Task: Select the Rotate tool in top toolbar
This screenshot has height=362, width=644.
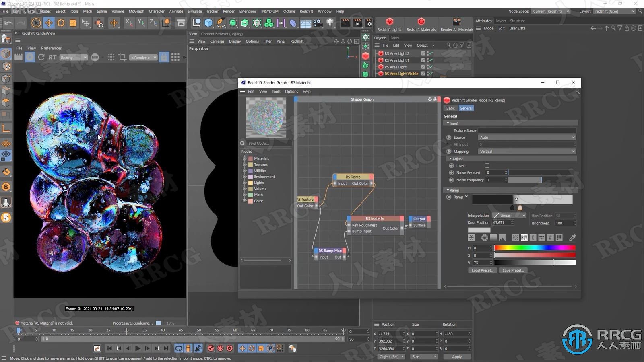Action: [61, 23]
